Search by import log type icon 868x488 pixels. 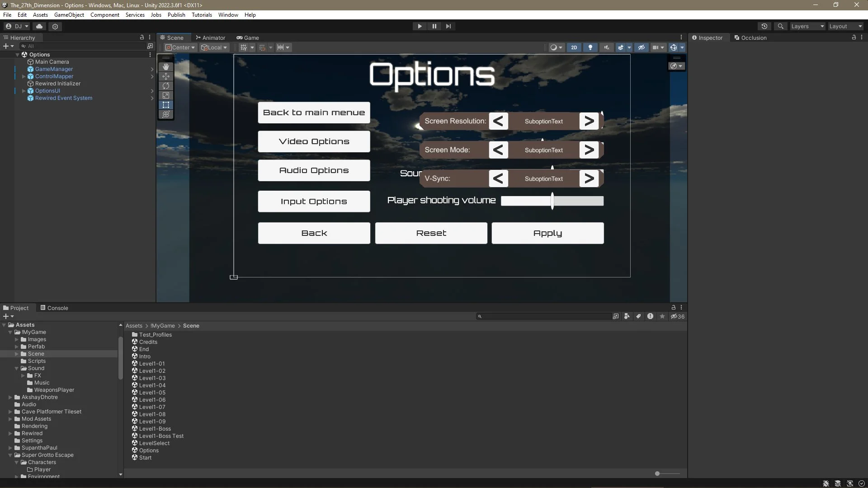click(650, 316)
